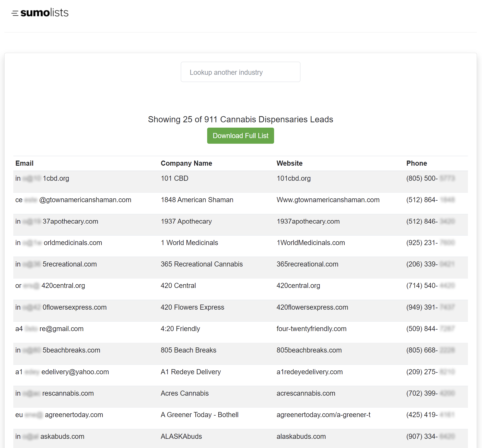
Task: Click website Www.gtownamericanshaman.com
Action: 328,200
